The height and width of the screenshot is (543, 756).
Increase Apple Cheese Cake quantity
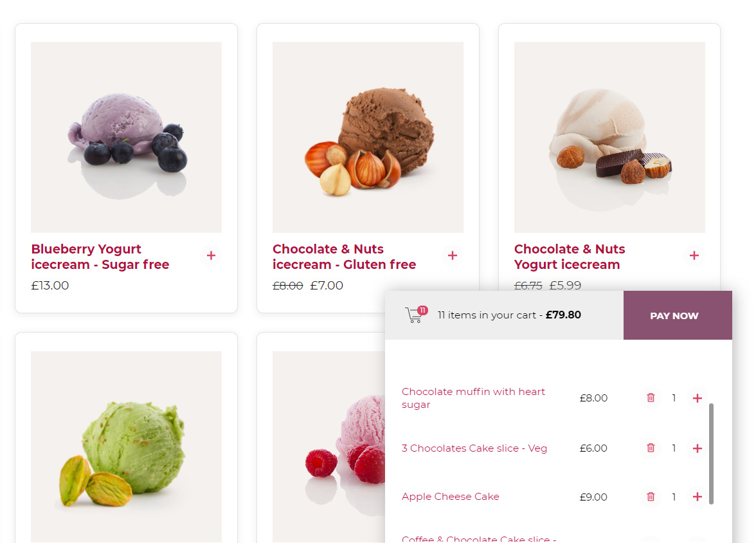pos(697,497)
